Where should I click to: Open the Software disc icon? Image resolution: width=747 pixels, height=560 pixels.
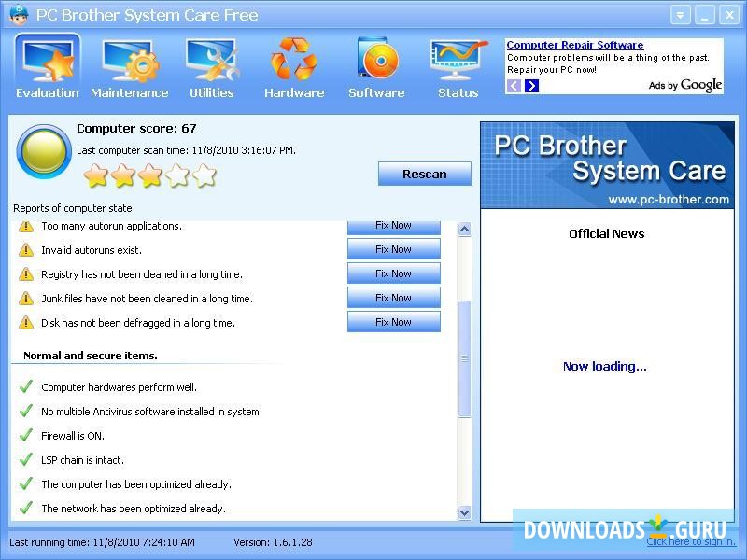click(377, 58)
